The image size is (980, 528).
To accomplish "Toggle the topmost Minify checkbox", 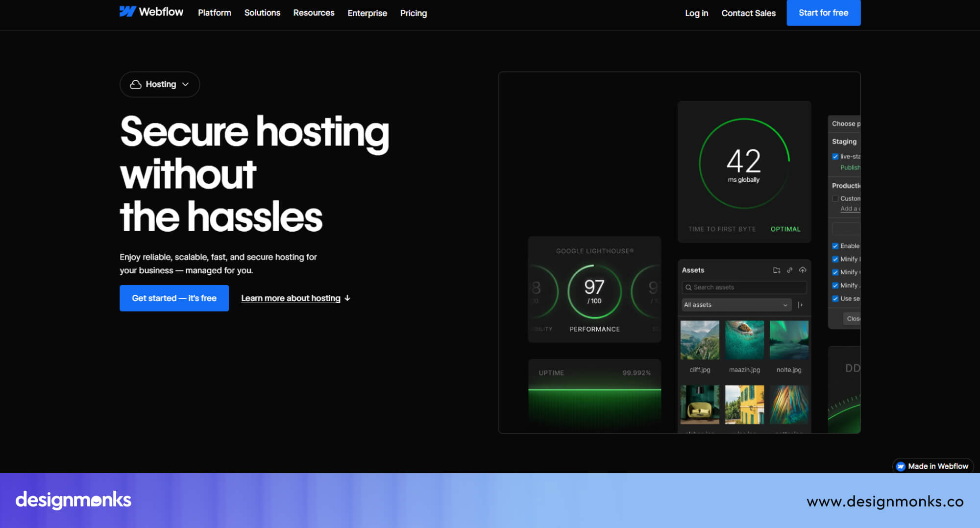I will (835, 259).
